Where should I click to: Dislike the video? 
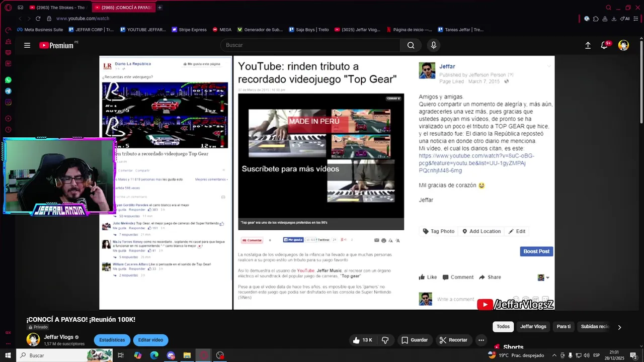385,340
